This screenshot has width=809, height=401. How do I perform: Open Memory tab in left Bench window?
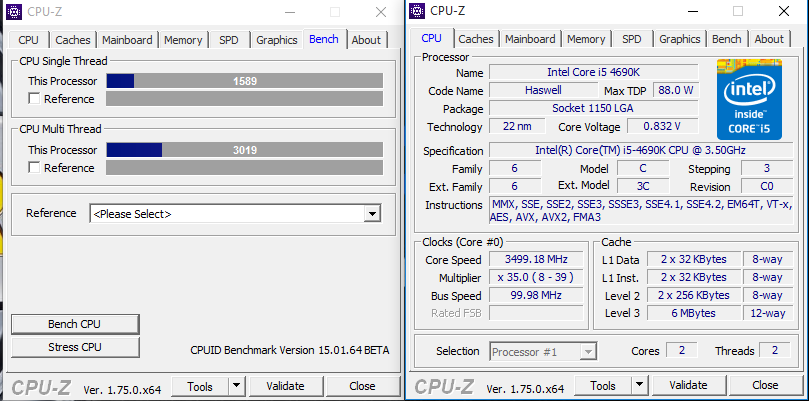coord(183,40)
